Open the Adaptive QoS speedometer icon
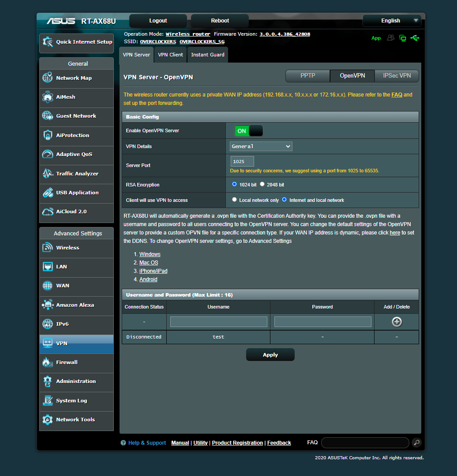 (47, 154)
